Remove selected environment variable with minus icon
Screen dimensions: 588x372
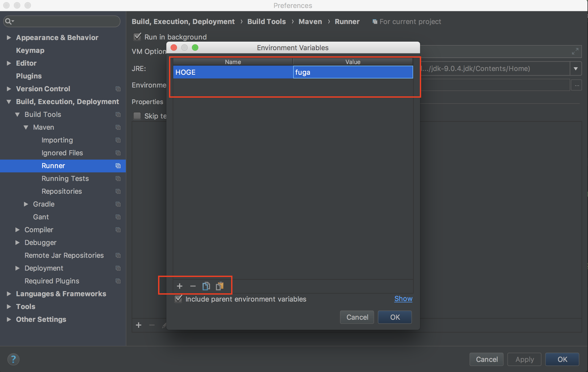(x=193, y=286)
